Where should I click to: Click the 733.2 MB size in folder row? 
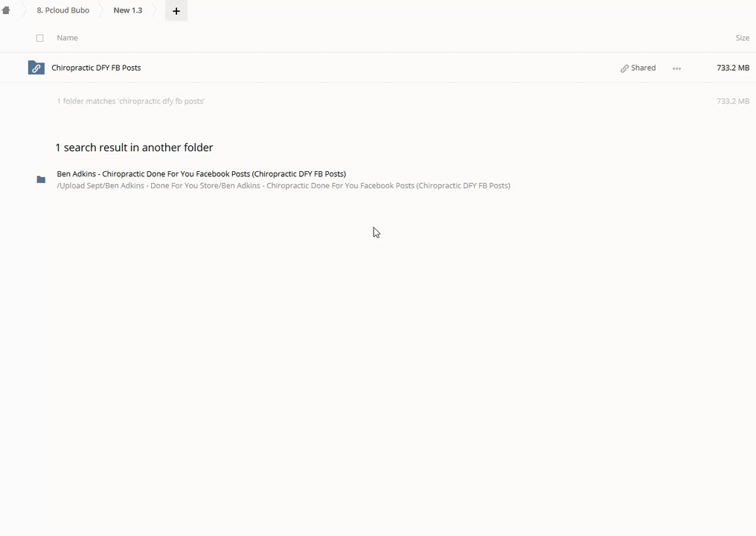click(x=732, y=68)
